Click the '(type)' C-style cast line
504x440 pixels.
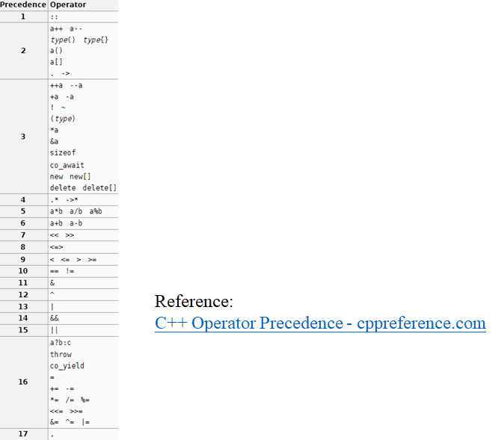click(x=63, y=119)
